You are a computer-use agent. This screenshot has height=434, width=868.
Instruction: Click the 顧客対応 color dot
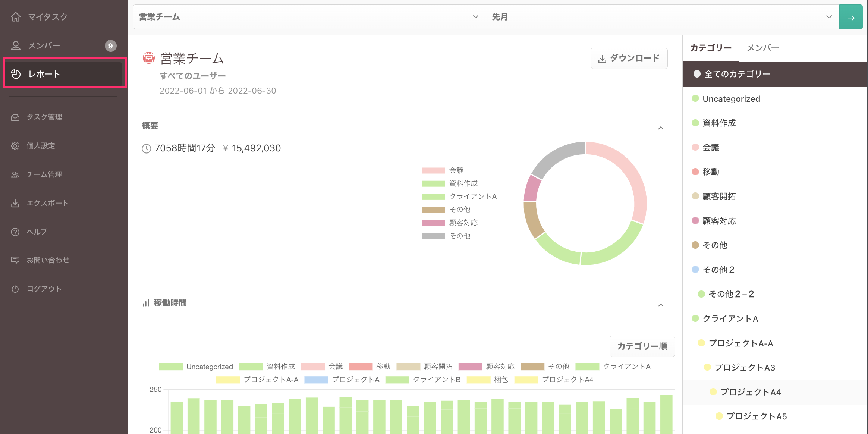pos(695,221)
